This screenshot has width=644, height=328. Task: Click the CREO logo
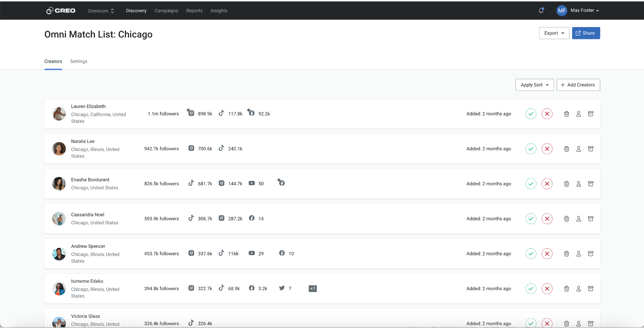61,11
